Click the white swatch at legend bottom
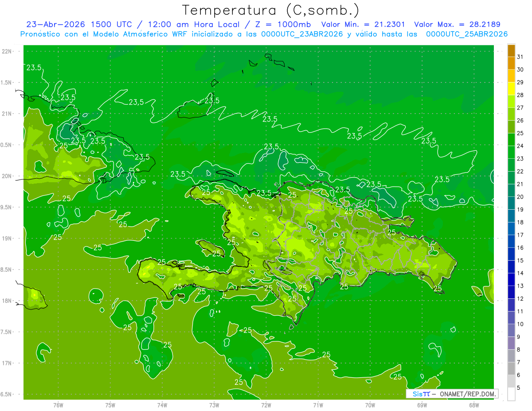This screenshot has height=411, width=532. pyautogui.click(x=511, y=394)
